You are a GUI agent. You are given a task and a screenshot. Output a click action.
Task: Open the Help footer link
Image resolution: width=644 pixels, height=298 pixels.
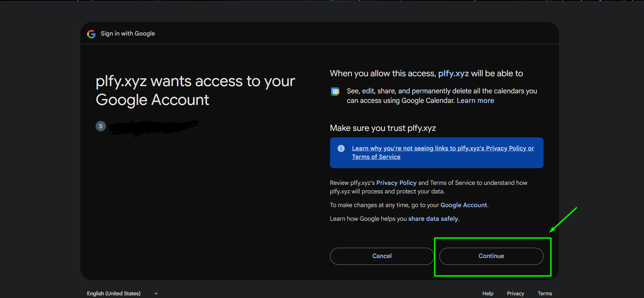(488, 294)
